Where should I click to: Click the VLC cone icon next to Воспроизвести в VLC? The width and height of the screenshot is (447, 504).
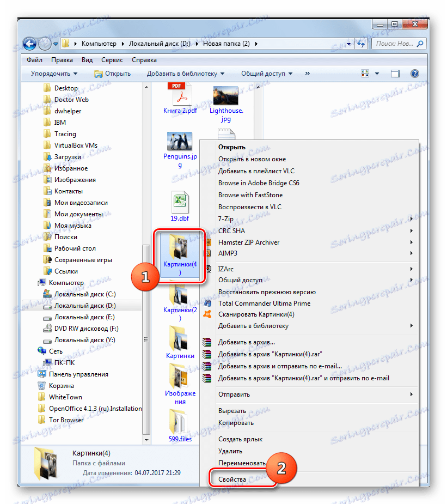point(209,207)
